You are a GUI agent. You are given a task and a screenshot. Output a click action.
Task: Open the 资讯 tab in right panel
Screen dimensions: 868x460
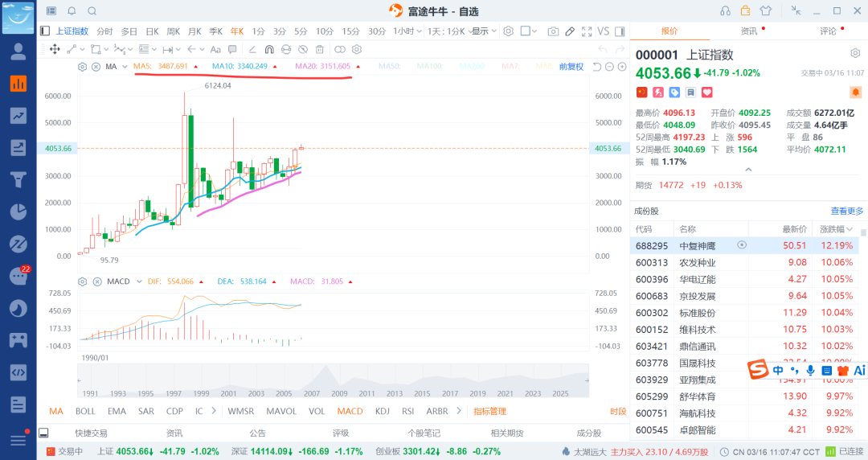(x=749, y=31)
